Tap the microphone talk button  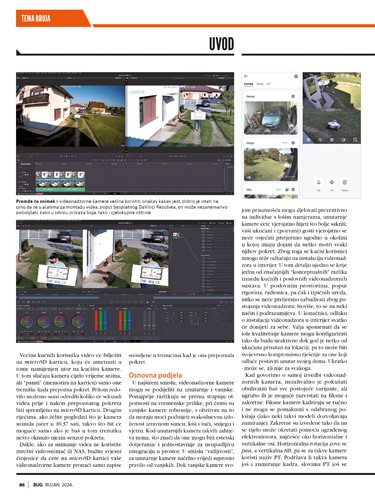(x=318, y=183)
